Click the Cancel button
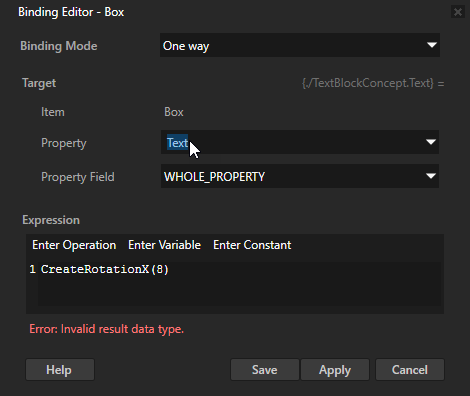470x396 pixels. click(x=410, y=370)
